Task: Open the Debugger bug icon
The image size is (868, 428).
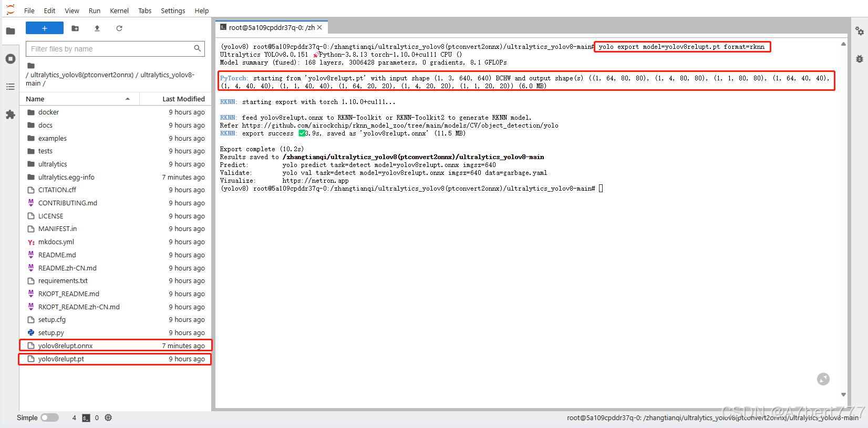Action: tap(860, 59)
